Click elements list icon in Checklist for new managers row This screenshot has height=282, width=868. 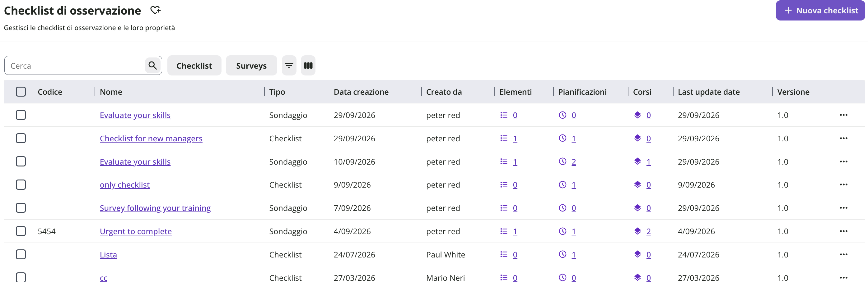point(504,138)
